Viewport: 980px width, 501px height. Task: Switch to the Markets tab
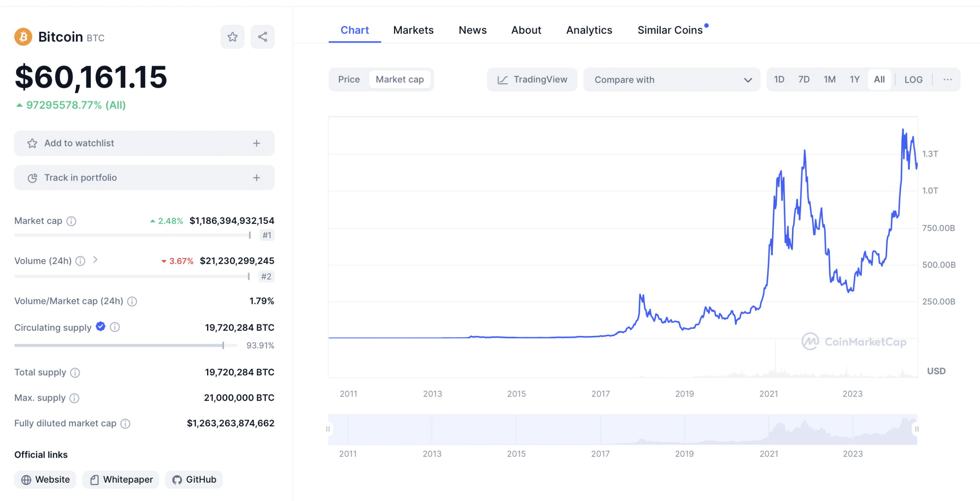click(x=413, y=29)
